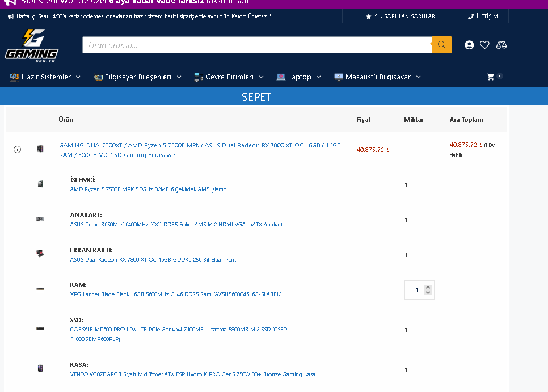Open the AMD Ryzen 5 7500F MPK link
The height and width of the screenshot is (392, 548).
149,189
